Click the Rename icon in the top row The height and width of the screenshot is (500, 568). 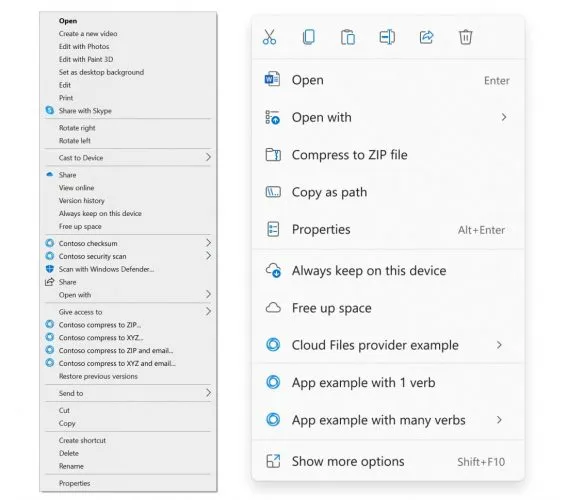(387, 37)
